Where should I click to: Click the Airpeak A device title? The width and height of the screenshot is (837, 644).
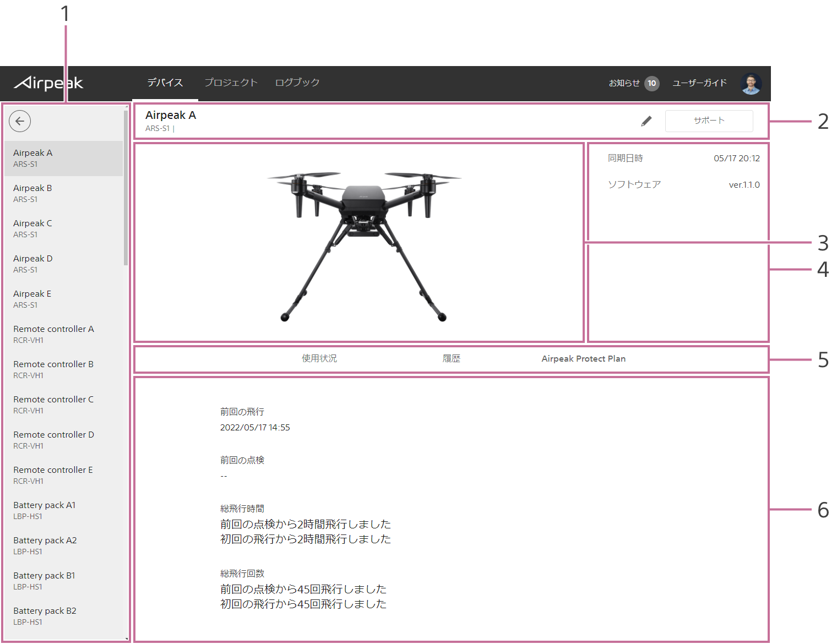coord(171,115)
